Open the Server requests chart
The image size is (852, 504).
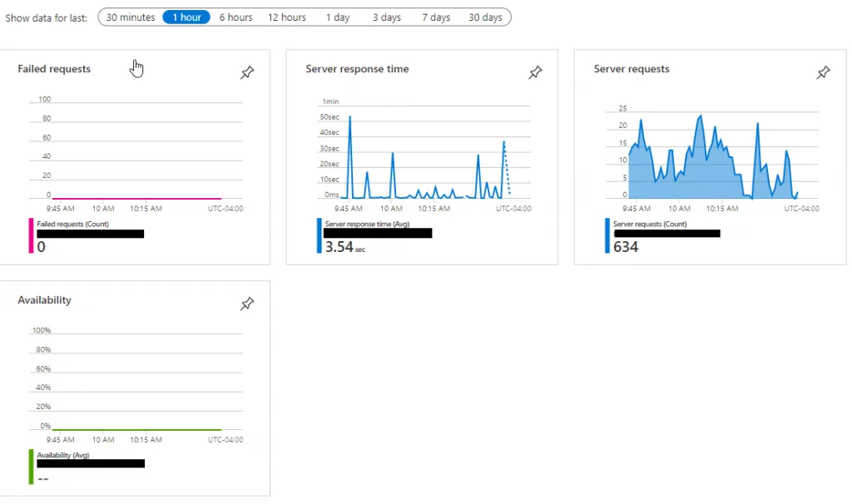click(x=631, y=69)
